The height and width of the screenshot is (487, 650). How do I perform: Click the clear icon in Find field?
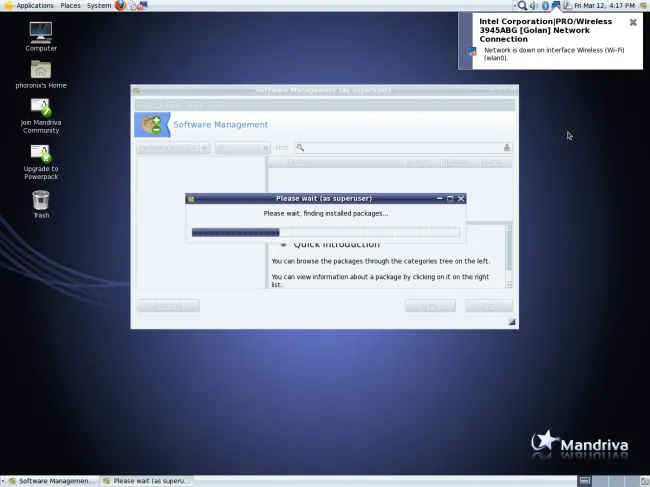point(507,148)
